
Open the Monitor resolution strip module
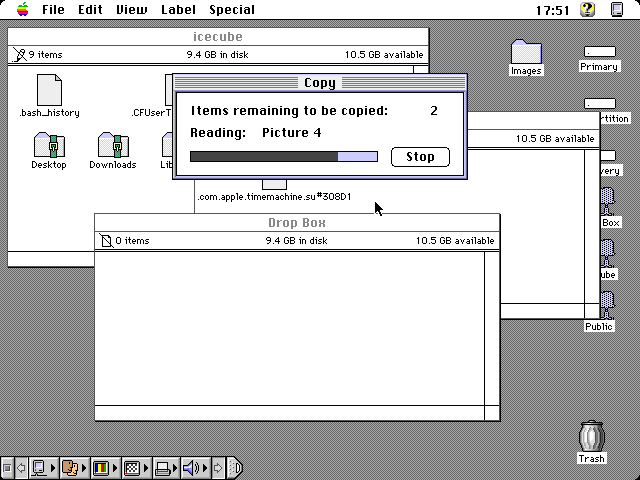136,468
